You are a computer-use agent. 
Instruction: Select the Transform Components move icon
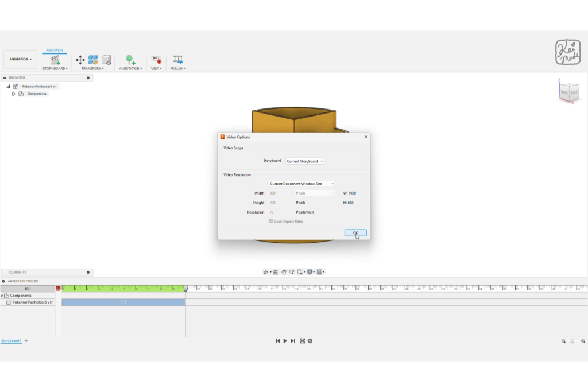click(80, 60)
